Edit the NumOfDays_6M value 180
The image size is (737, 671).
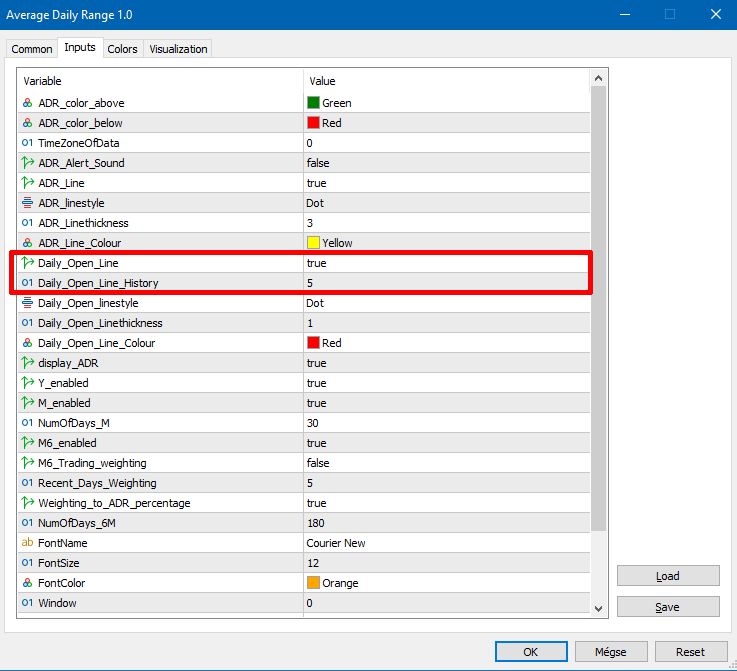tap(447, 523)
